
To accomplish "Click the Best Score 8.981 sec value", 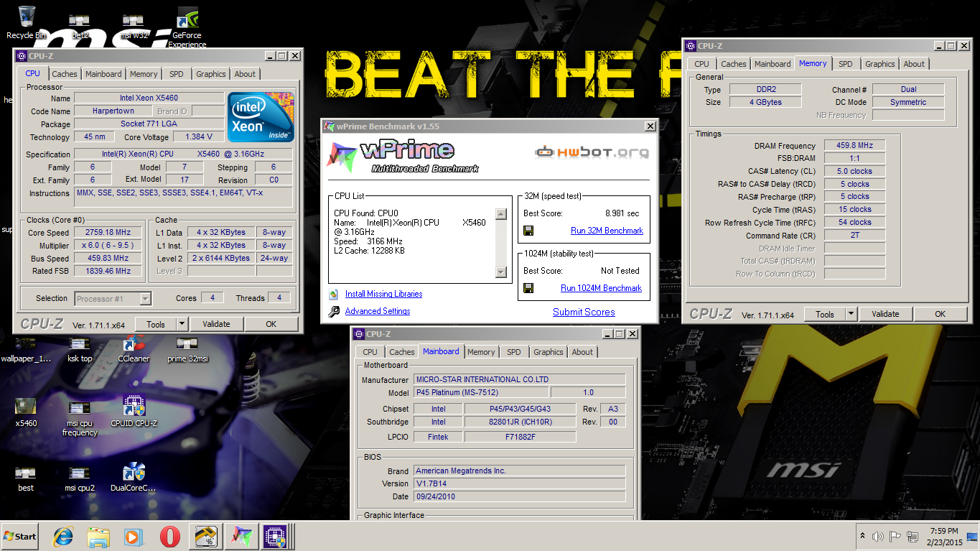I will click(x=622, y=213).
